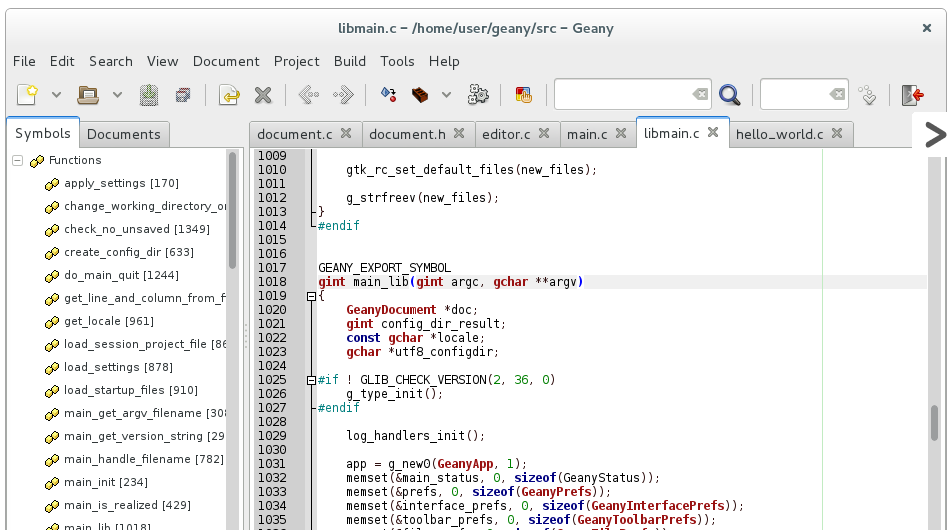Reload the current file from disk
947x530 pixels.
point(229,95)
